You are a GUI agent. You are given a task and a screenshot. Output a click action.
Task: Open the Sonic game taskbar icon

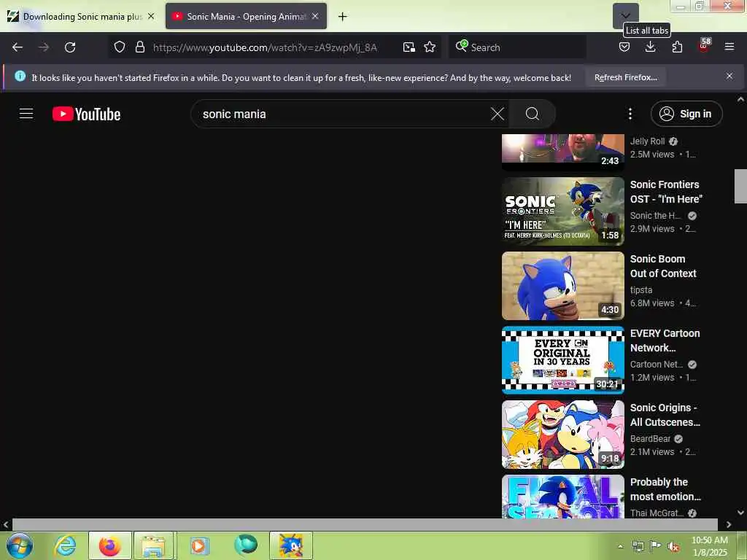tap(291, 545)
